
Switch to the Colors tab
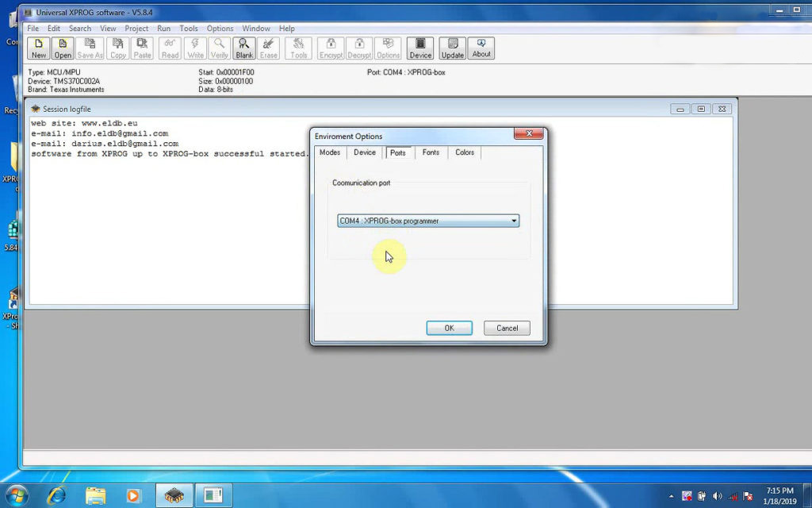click(x=465, y=152)
